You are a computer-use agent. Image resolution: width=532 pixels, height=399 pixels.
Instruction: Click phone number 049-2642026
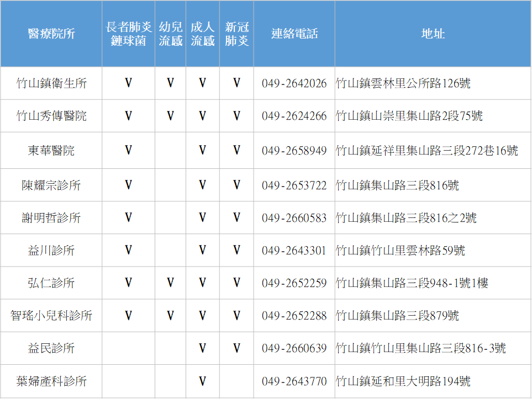[x=294, y=83]
